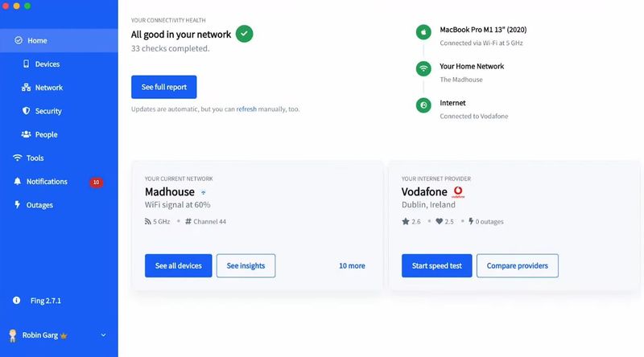This screenshot has height=357, width=644.
Task: Click the Vodafone logo icon
Action: (x=458, y=192)
